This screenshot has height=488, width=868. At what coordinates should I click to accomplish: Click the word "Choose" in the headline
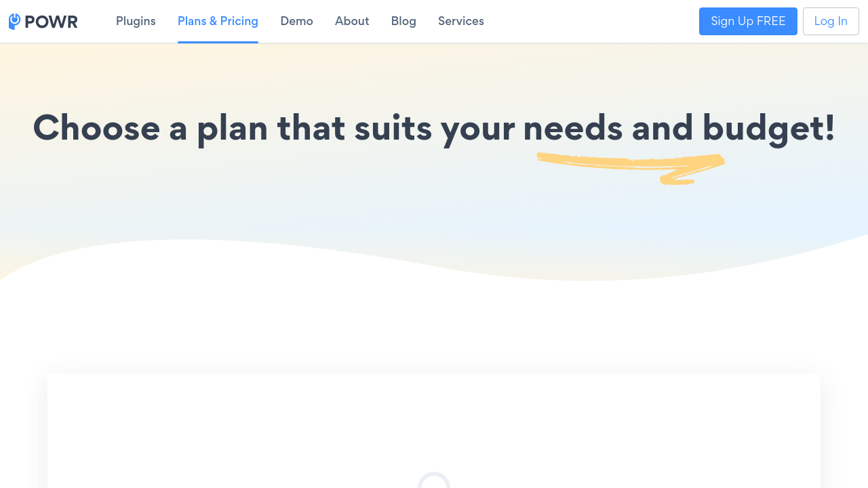click(x=97, y=127)
